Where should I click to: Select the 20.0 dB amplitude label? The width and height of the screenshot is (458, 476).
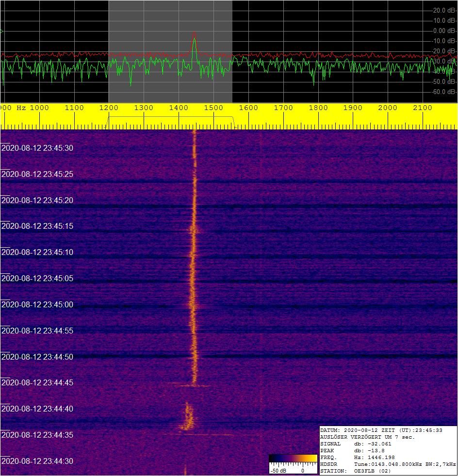444,10
